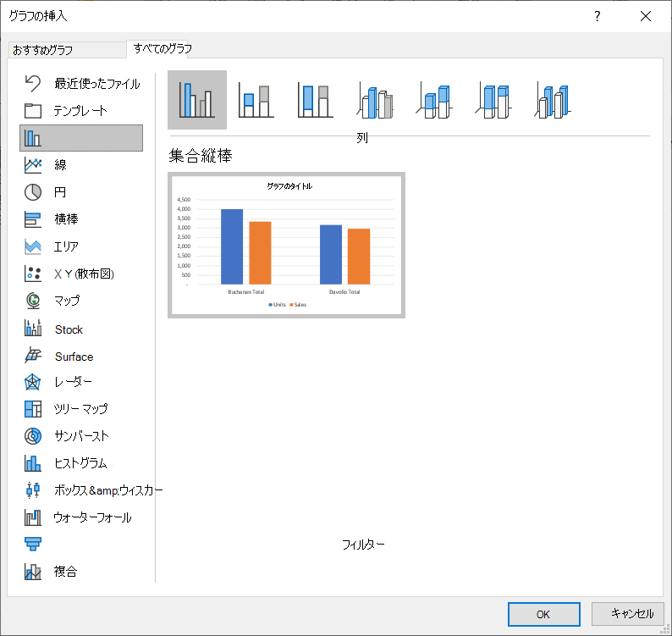Choose the Surface chart category

click(x=81, y=357)
